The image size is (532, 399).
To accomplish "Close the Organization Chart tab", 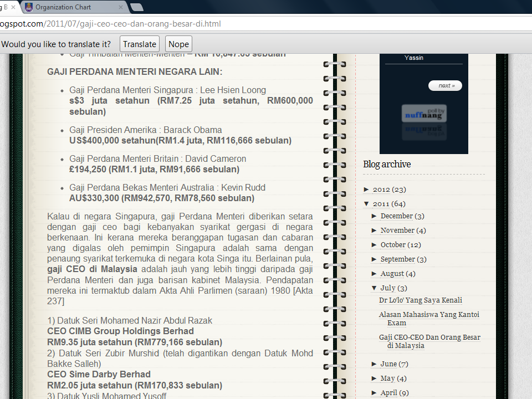I will (120, 7).
